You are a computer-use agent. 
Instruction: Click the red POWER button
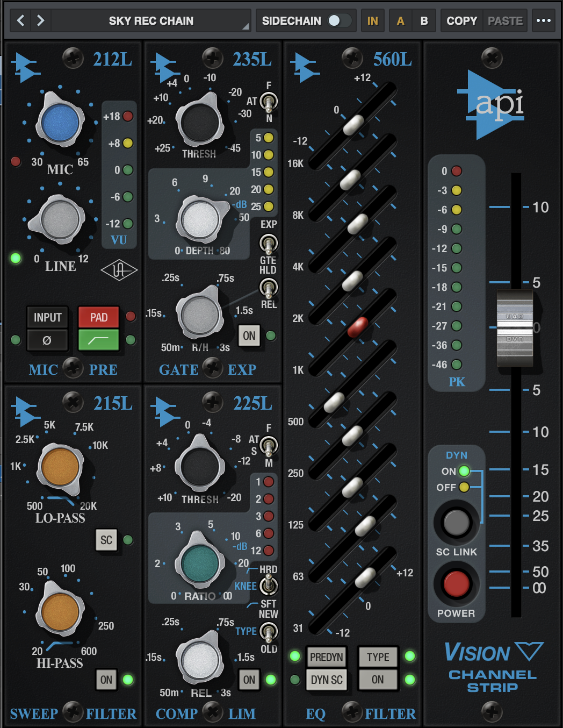pyautogui.click(x=456, y=584)
